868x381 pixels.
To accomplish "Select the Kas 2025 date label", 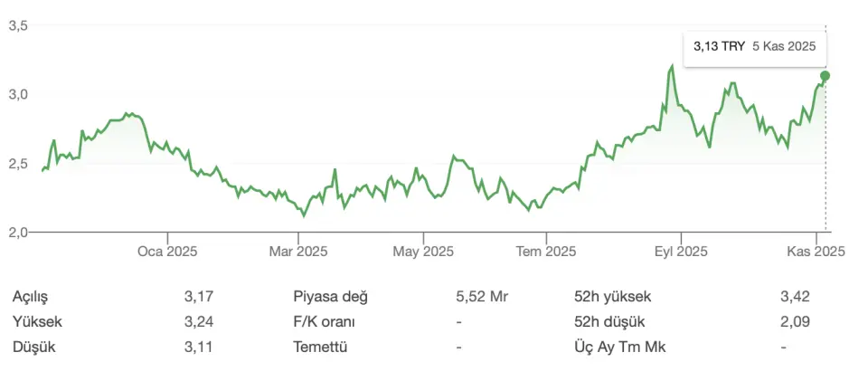I will [x=816, y=252].
